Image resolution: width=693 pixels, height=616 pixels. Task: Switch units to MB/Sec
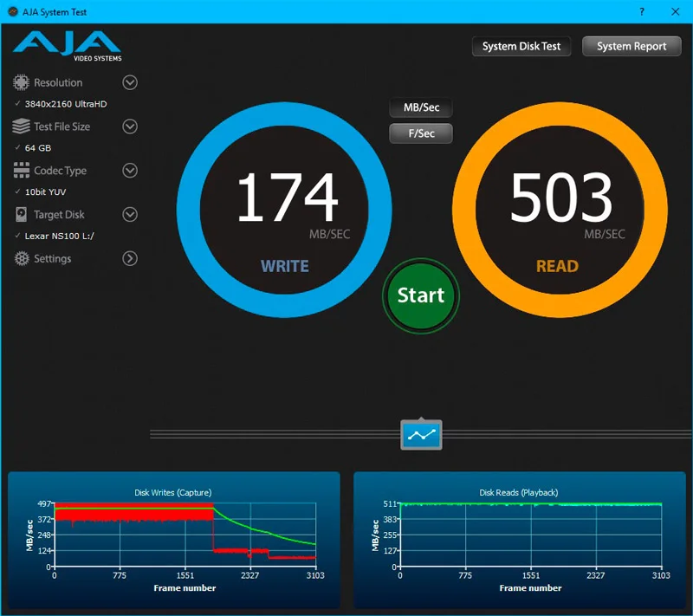click(421, 107)
